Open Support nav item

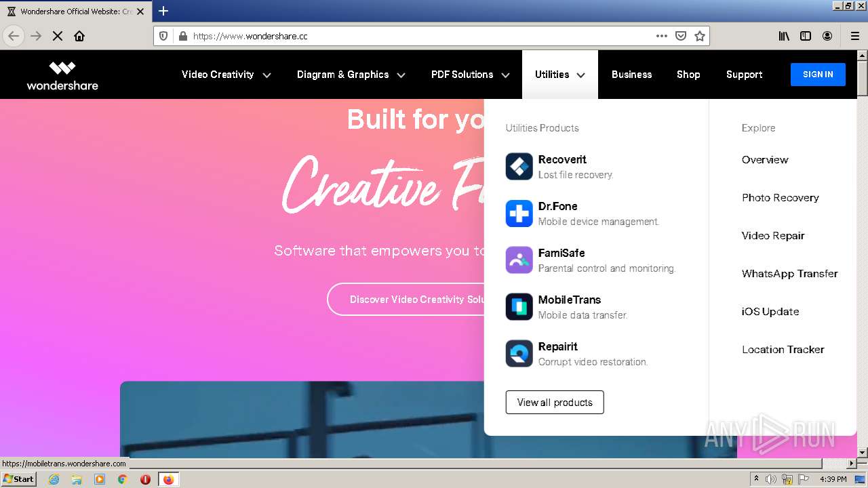coord(744,75)
